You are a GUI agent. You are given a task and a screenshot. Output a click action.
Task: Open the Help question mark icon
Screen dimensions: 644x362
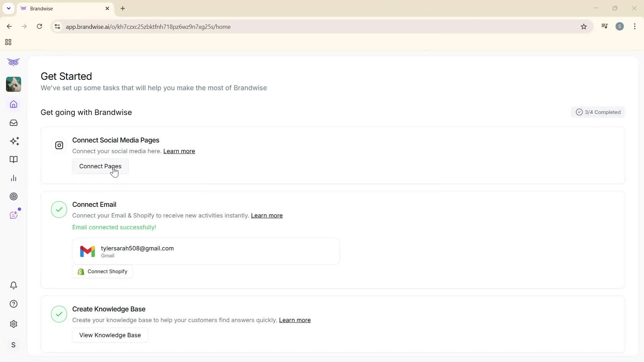[13, 304]
